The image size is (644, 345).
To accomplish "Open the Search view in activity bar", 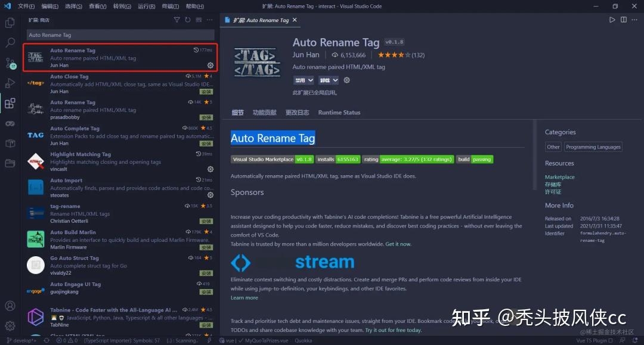I will pos(10,42).
